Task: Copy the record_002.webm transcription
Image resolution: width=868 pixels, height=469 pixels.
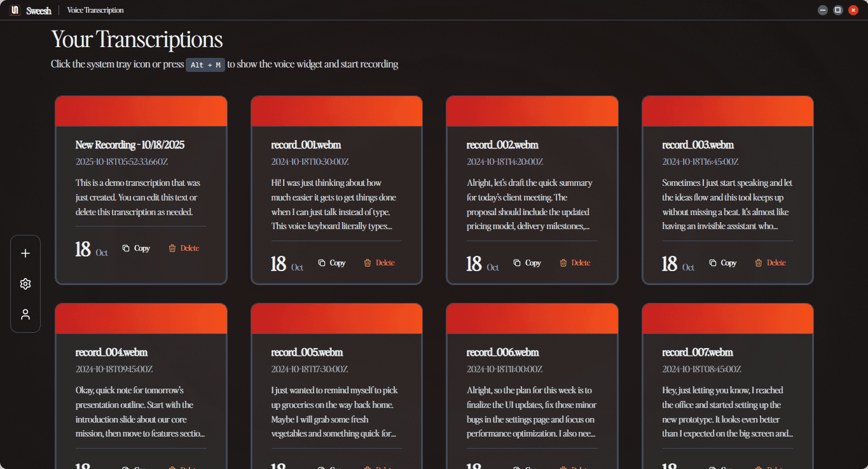Action: click(527, 262)
